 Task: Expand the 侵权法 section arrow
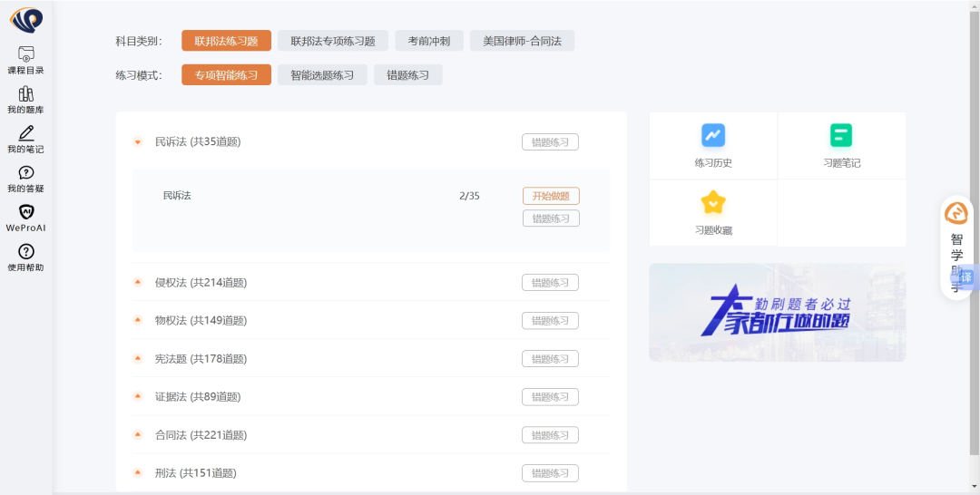point(138,282)
